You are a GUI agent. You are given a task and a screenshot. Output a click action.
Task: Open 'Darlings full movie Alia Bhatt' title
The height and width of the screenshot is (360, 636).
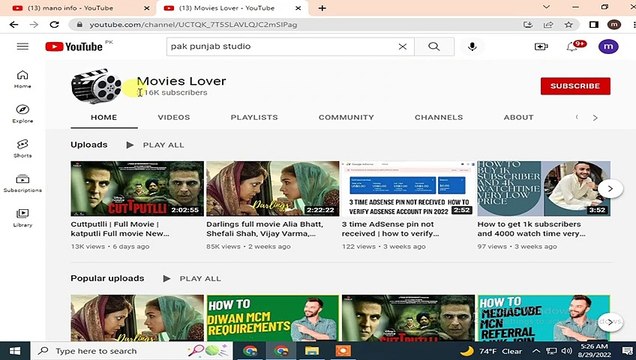264,229
